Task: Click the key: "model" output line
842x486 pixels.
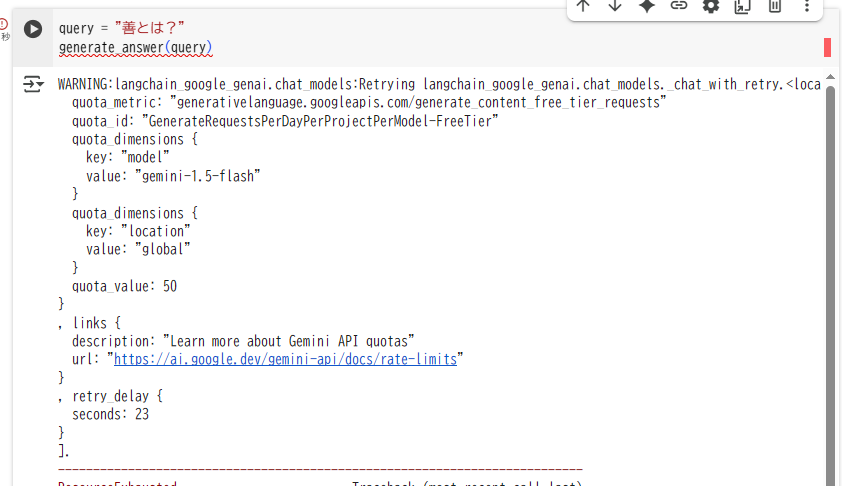Action: point(127,158)
